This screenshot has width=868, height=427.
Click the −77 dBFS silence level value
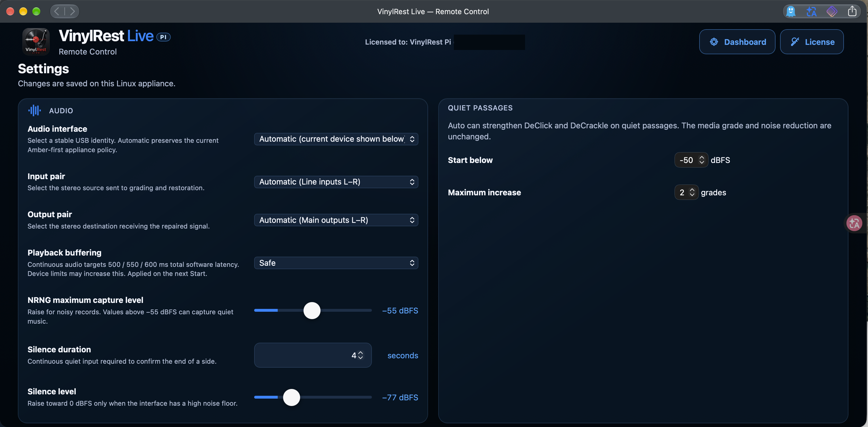[400, 398]
